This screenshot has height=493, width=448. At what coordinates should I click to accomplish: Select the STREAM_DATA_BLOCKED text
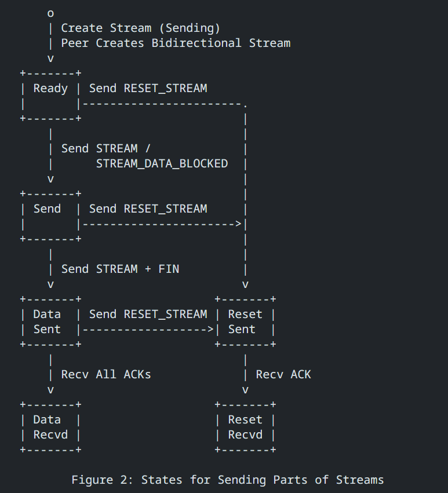pos(162,163)
